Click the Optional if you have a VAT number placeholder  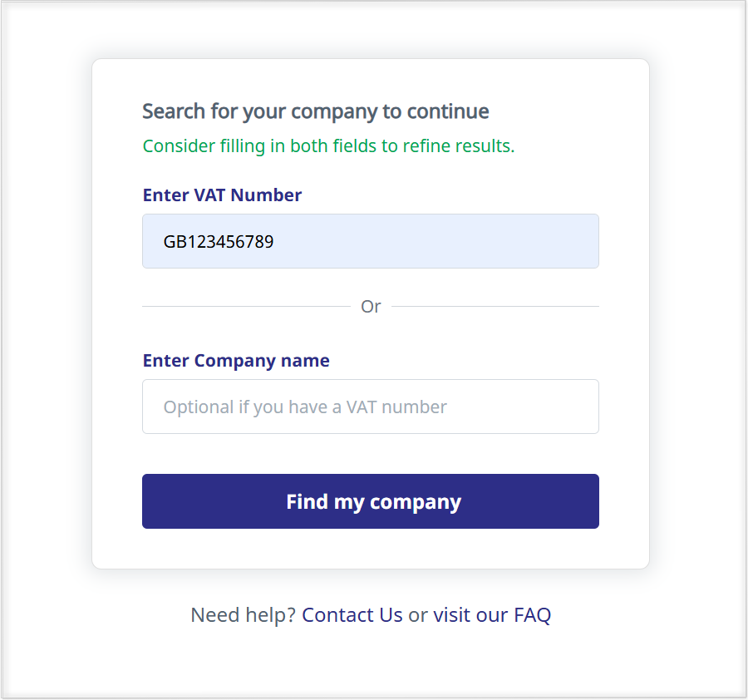pyautogui.click(x=305, y=407)
